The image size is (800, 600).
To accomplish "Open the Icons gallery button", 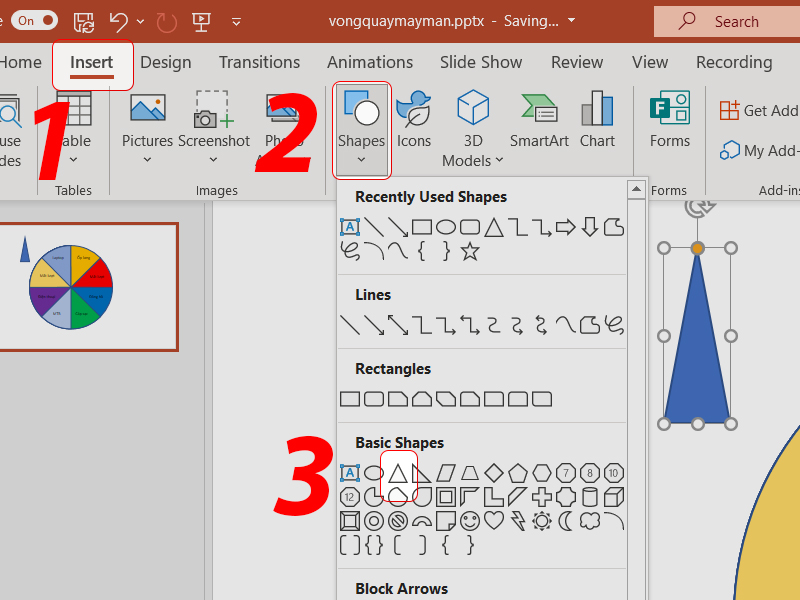I will (x=413, y=122).
